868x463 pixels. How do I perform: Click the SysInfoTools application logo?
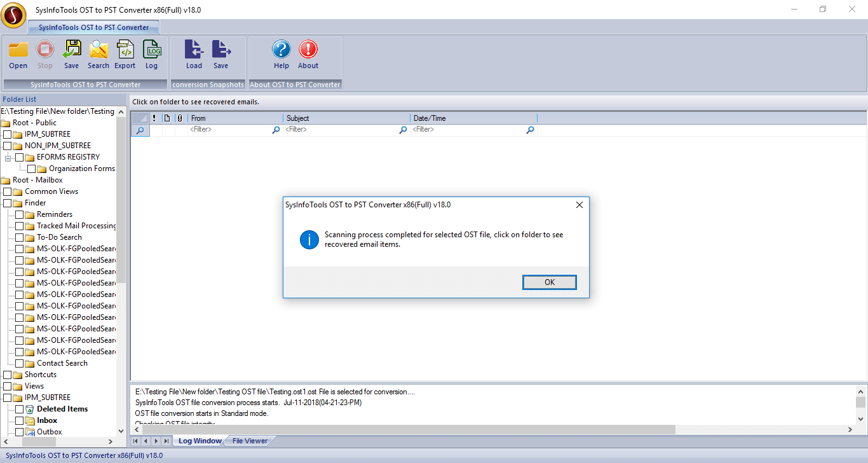click(x=13, y=15)
